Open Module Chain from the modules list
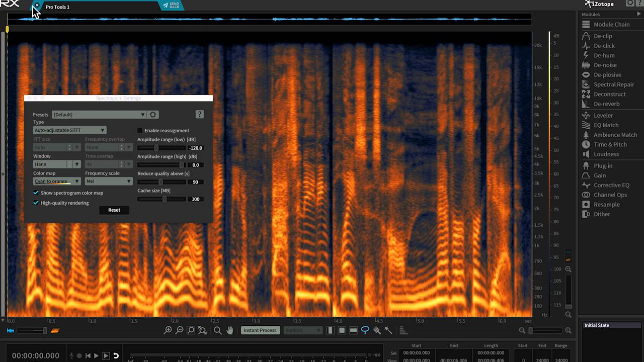This screenshot has width=644, height=362. 611,25
